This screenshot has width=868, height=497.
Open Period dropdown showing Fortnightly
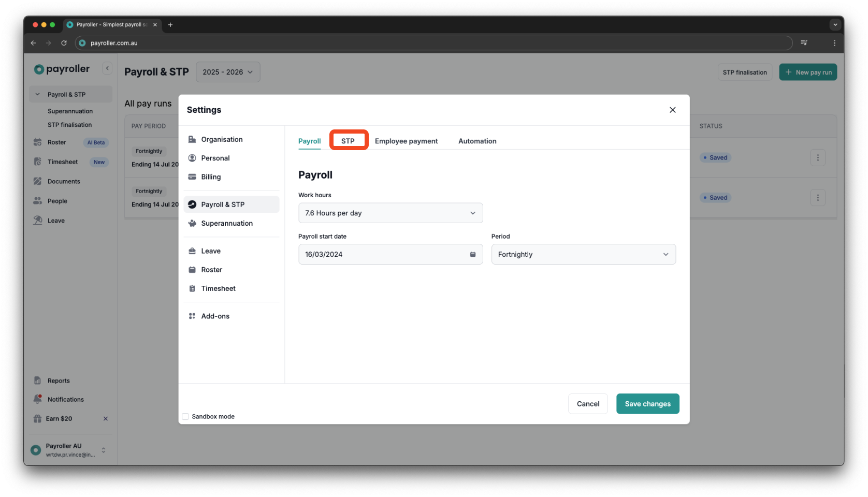coord(583,254)
